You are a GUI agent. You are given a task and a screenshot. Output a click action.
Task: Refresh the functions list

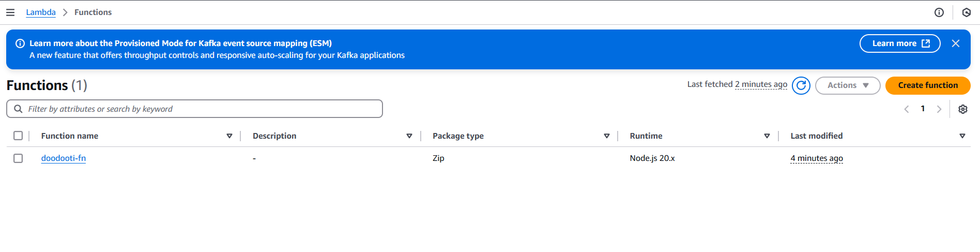point(801,85)
